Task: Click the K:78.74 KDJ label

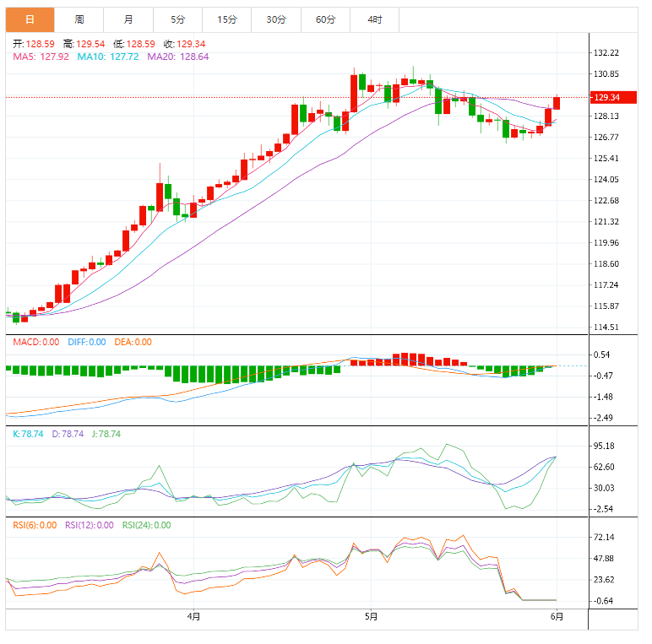Action: 30,434
